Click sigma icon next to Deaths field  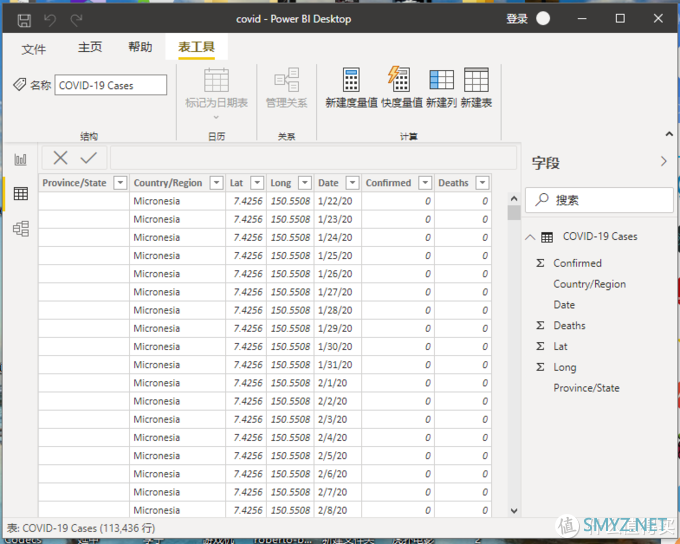point(540,325)
